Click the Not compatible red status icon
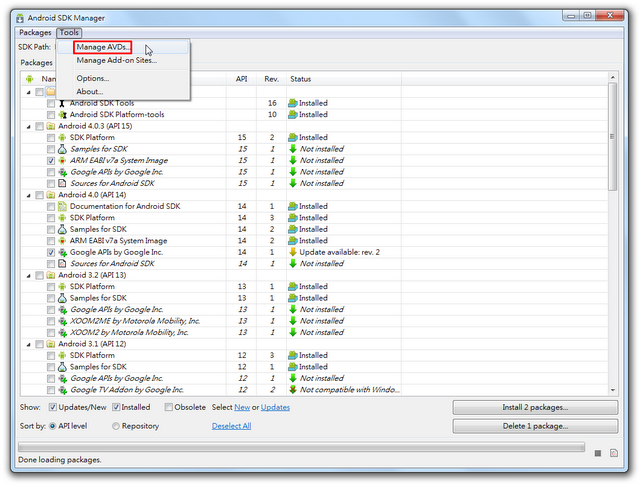This screenshot has height=484, width=640. [293, 390]
